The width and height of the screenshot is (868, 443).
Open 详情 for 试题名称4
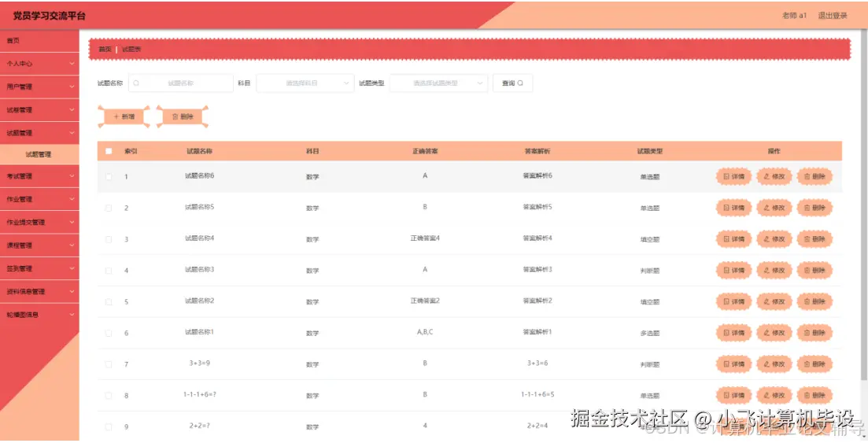[x=733, y=239]
